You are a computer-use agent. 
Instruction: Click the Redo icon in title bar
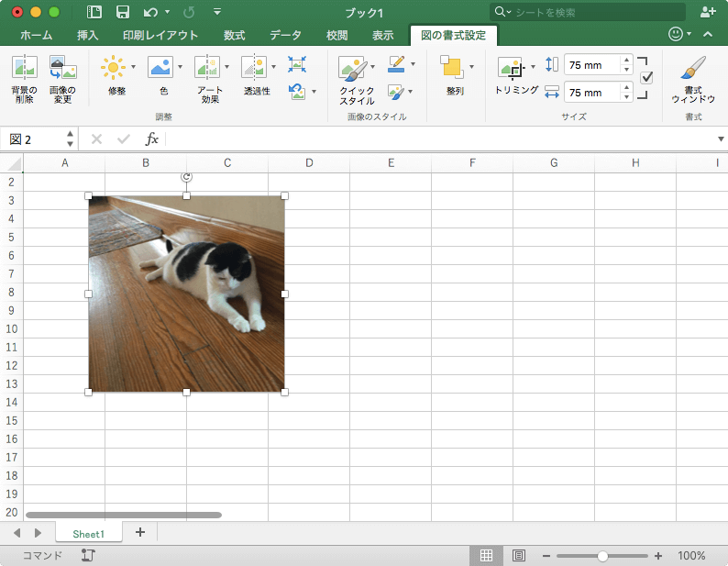189,12
